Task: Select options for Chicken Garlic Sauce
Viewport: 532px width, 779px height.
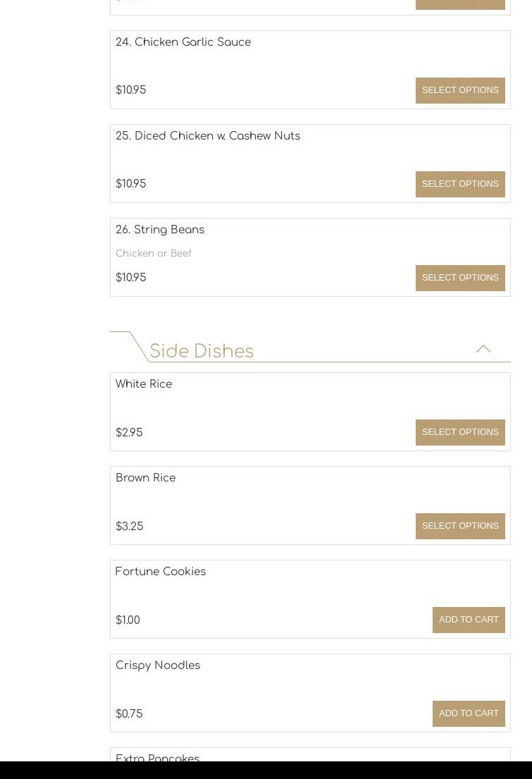Action: 460,90
